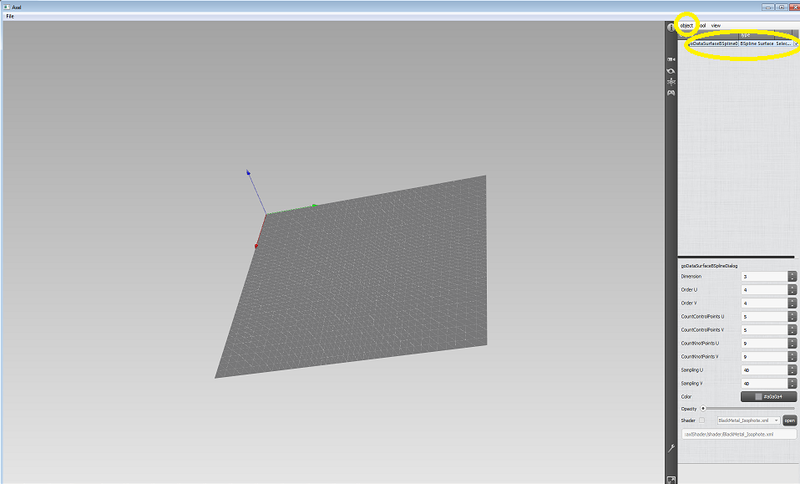
Task: Click the info icon in sidebar
Action: [671, 29]
